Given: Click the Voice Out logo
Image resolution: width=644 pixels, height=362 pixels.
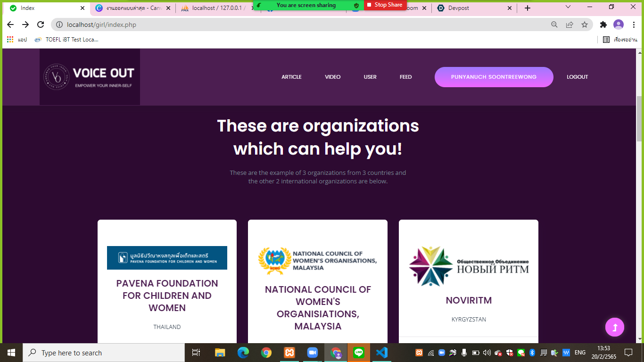Looking at the screenshot, I should [x=90, y=77].
